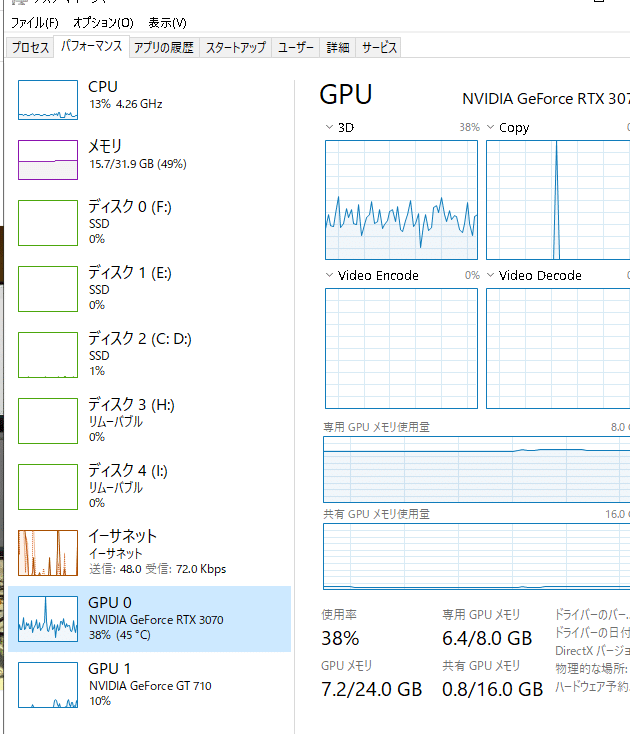The width and height of the screenshot is (630, 734).
Task: Click the 38% value beside 3D
Action: click(469, 127)
